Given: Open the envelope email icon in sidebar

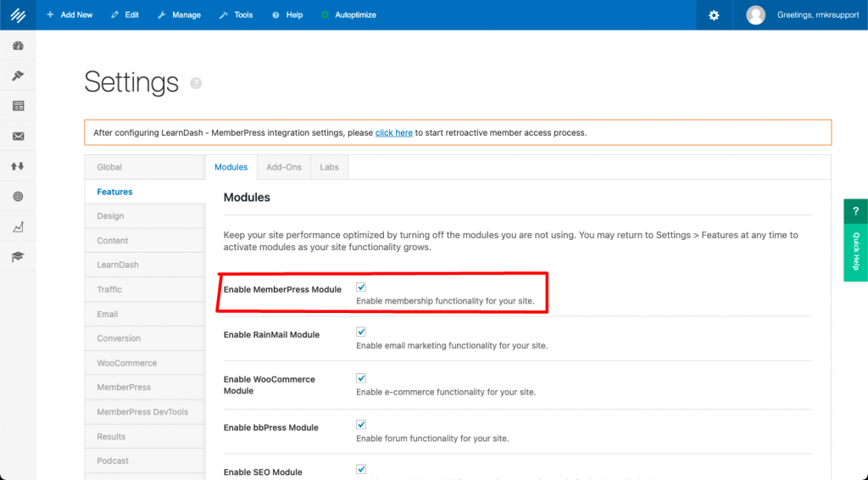Looking at the screenshot, I should (x=18, y=136).
